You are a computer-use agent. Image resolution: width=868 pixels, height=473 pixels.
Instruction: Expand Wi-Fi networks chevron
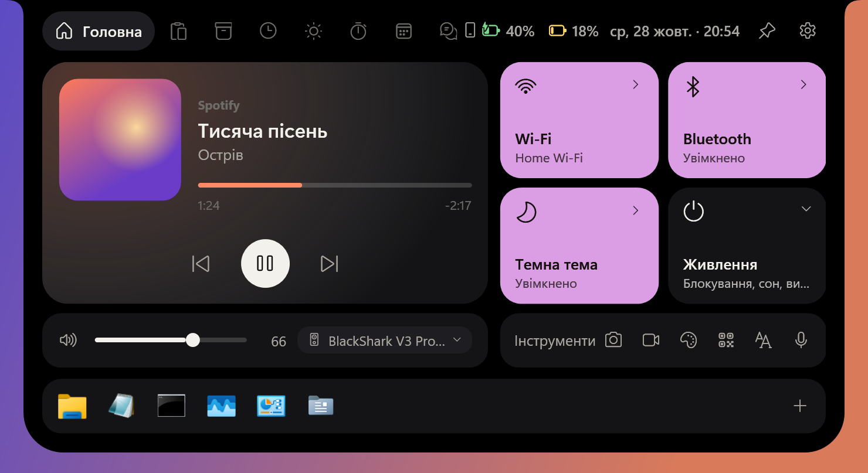[635, 85]
